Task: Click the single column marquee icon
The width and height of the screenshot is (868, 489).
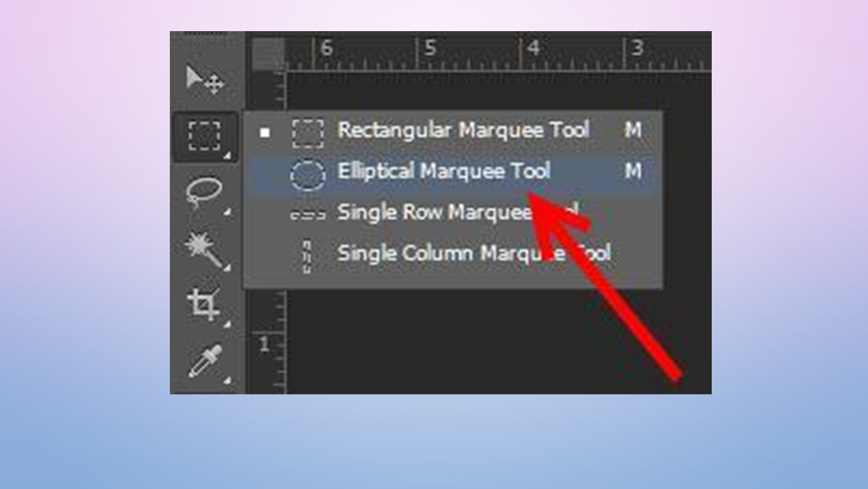Action: coord(307,257)
